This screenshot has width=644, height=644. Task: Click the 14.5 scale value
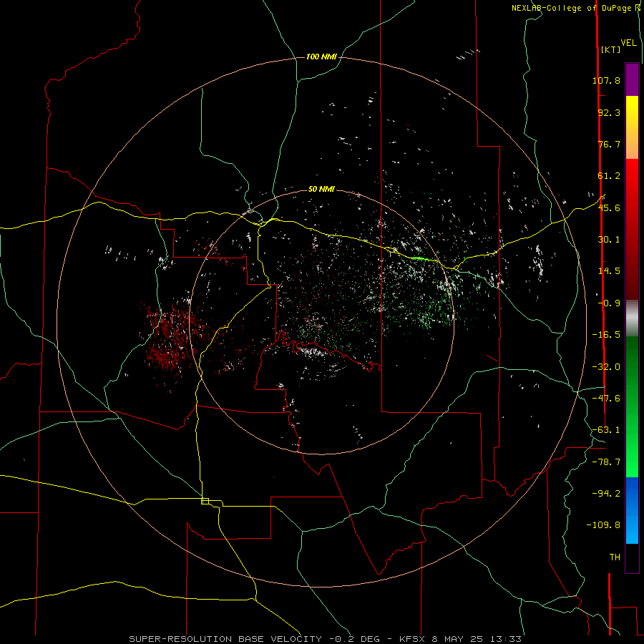609,271
